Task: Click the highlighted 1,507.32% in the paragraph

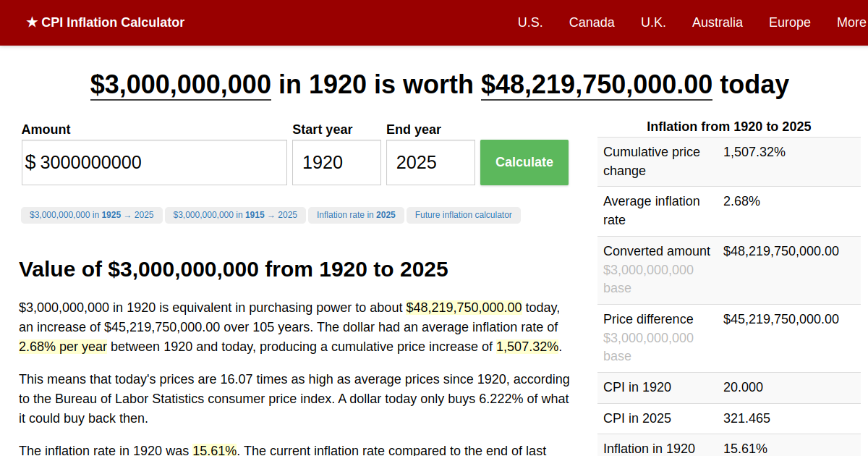Action: tap(527, 347)
